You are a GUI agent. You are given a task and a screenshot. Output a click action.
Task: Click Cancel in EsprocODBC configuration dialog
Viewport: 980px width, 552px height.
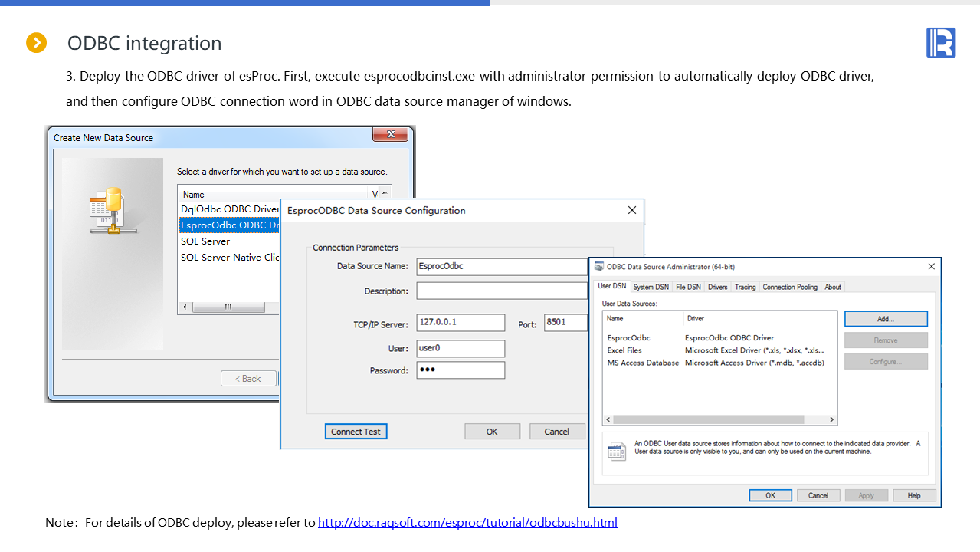click(557, 432)
